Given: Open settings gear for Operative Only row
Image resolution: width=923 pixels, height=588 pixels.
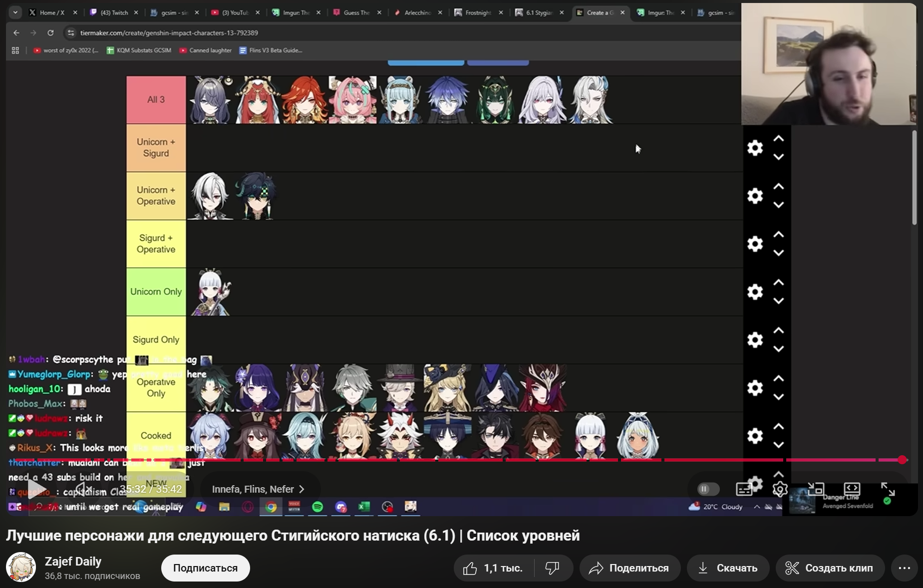Looking at the screenshot, I should (755, 388).
